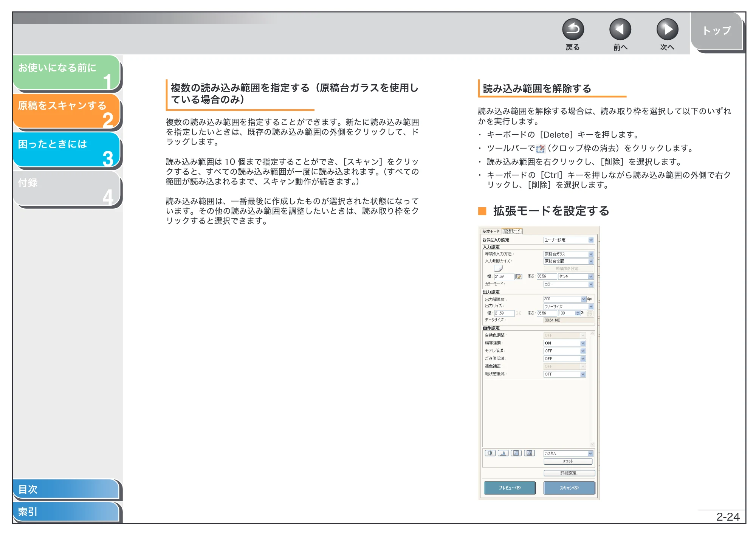
Task: Open the 索引 index
Action: click(66, 512)
